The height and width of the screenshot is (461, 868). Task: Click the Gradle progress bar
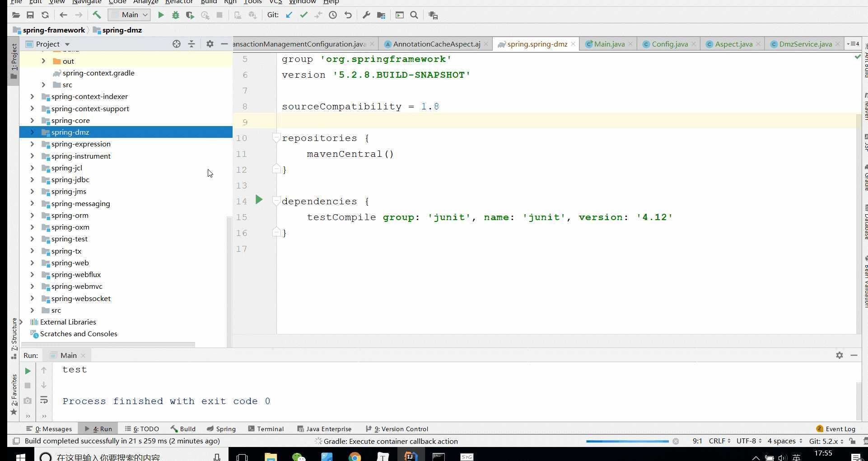coord(627,441)
